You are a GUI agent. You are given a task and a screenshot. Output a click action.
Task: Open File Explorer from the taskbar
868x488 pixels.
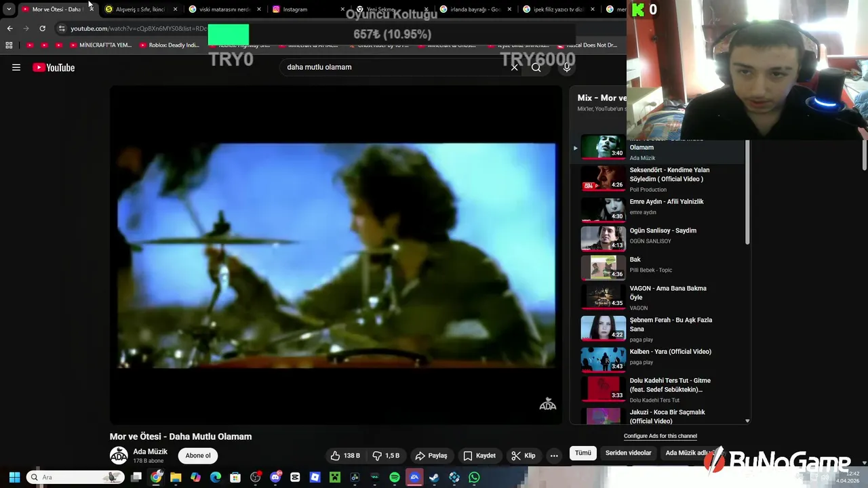tap(176, 477)
